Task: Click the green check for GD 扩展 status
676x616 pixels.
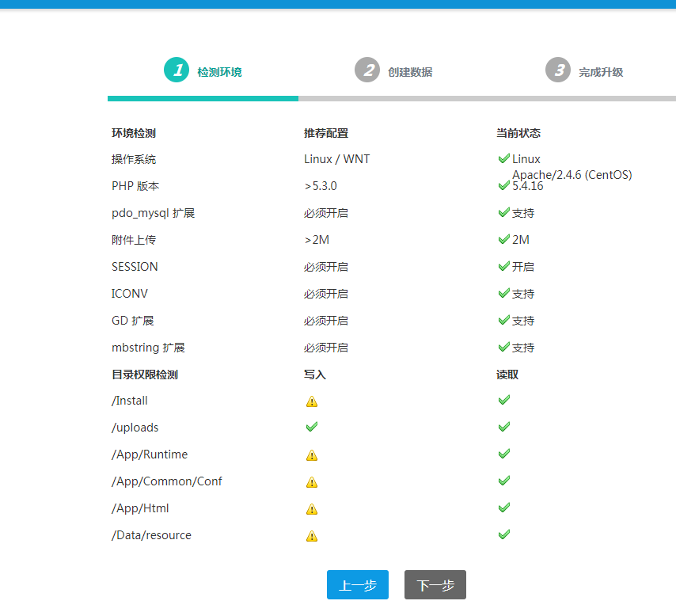Action: pyautogui.click(x=503, y=320)
